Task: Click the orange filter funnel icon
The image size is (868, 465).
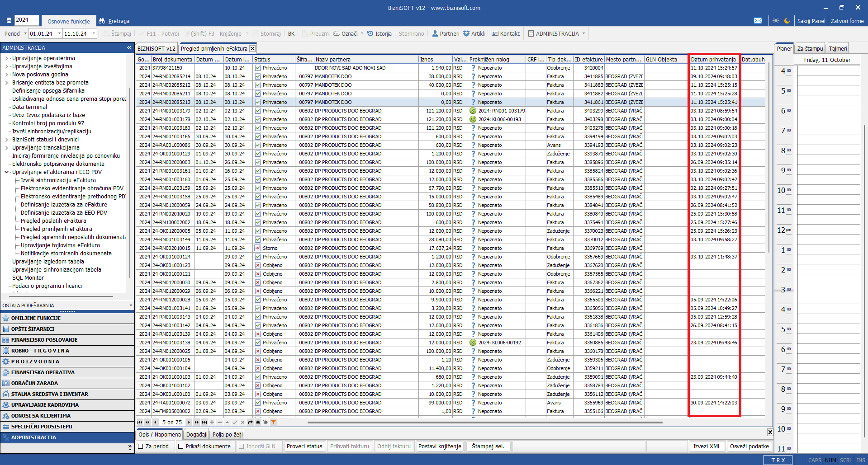Action: pyautogui.click(x=273, y=423)
